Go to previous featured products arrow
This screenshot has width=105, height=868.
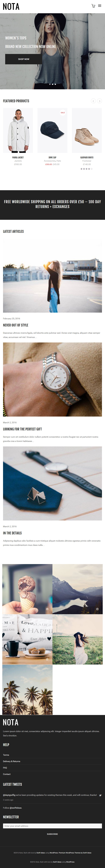click(x=94, y=101)
